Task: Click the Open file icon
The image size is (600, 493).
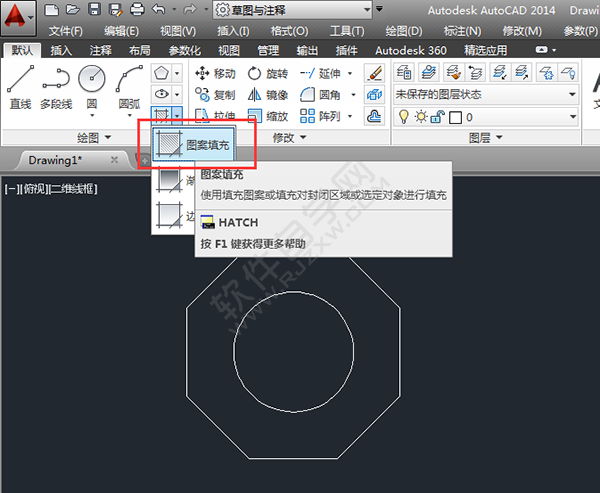Action: point(73,9)
